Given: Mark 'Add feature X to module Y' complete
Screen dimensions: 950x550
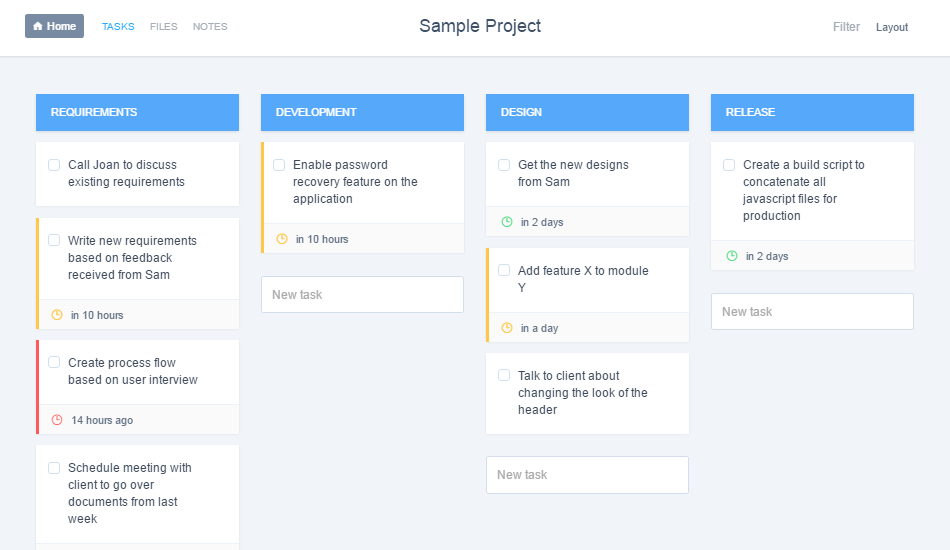Looking at the screenshot, I should [504, 271].
